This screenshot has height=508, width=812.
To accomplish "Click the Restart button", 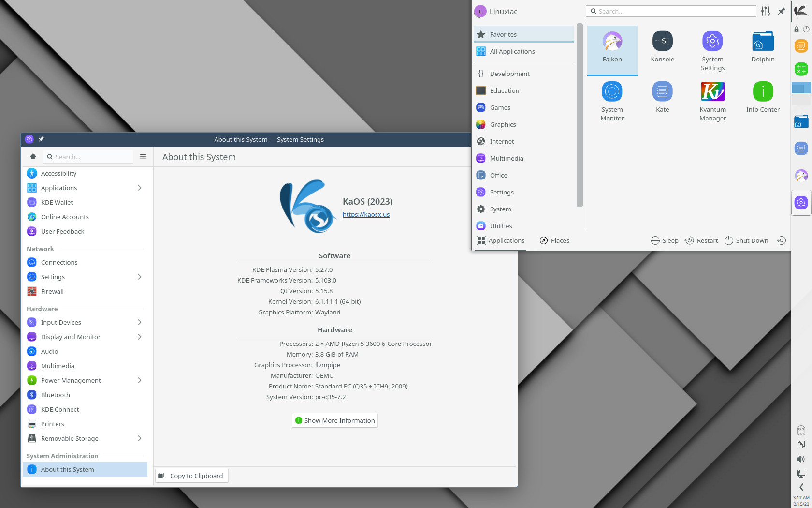I will coord(701,240).
